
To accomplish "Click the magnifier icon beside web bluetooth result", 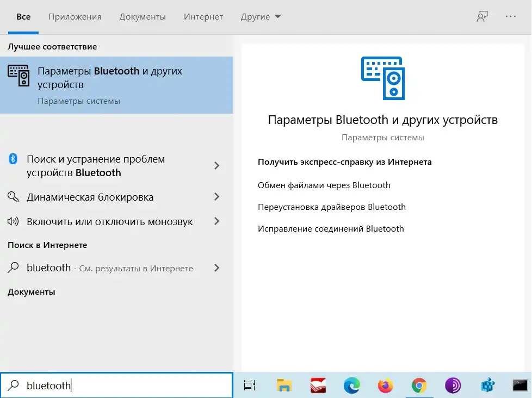I will (13, 268).
